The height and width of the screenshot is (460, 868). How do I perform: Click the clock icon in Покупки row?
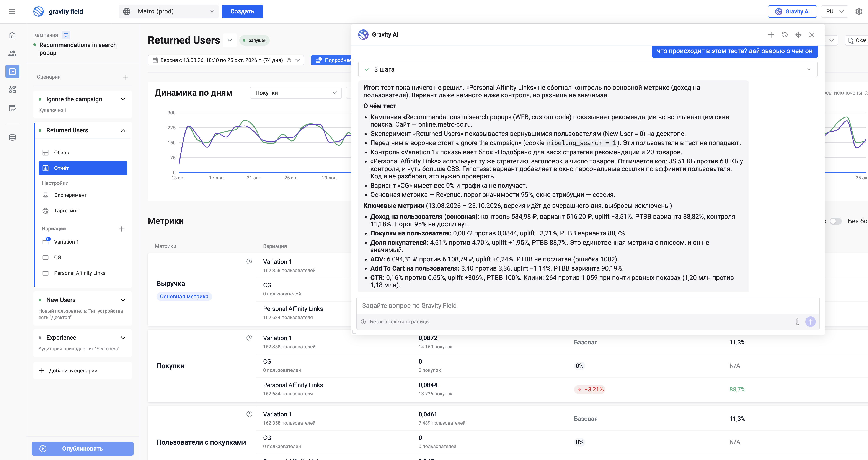[x=249, y=338]
